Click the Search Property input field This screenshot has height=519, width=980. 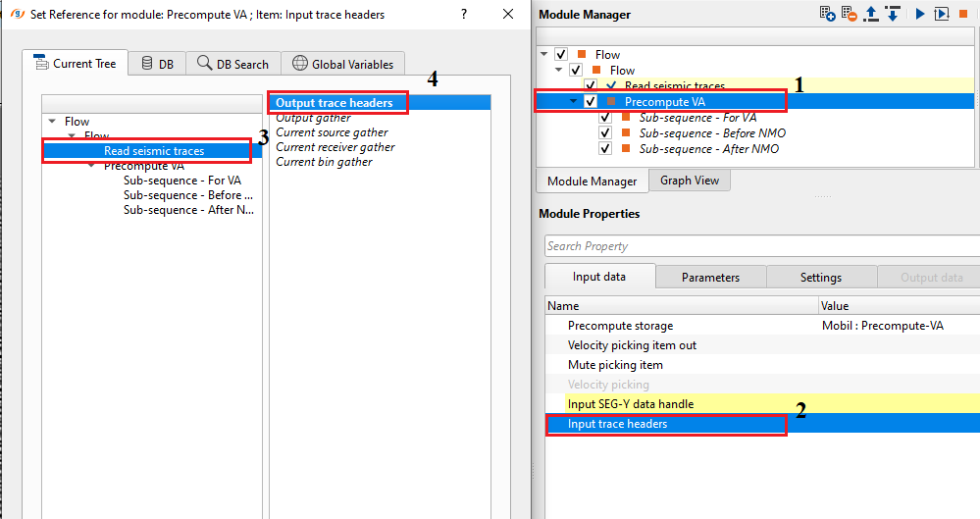point(762,245)
